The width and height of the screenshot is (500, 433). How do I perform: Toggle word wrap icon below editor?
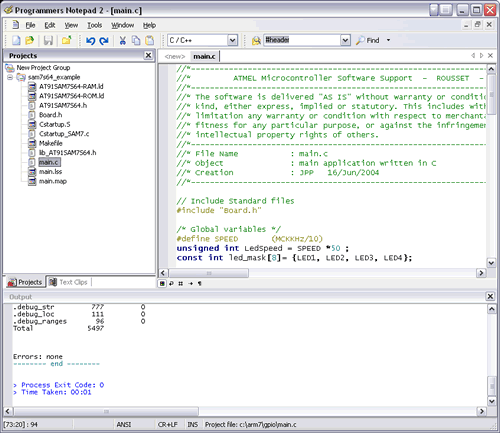pos(171,283)
